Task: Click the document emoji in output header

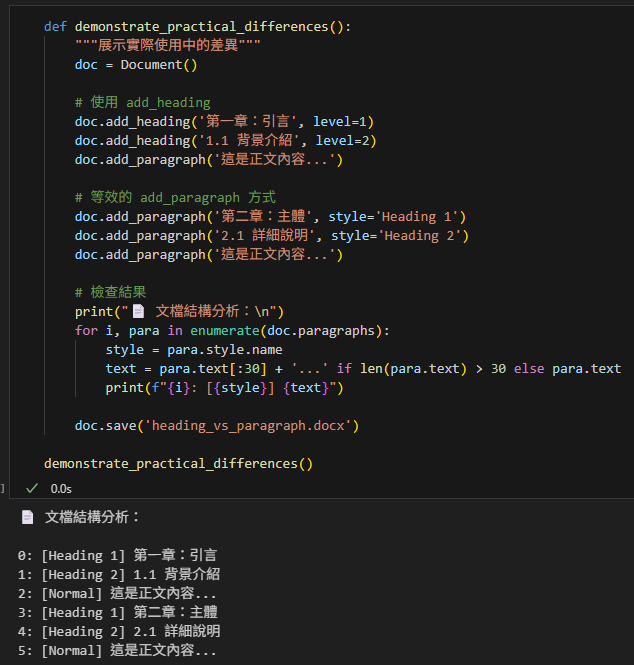Action: coord(28,517)
